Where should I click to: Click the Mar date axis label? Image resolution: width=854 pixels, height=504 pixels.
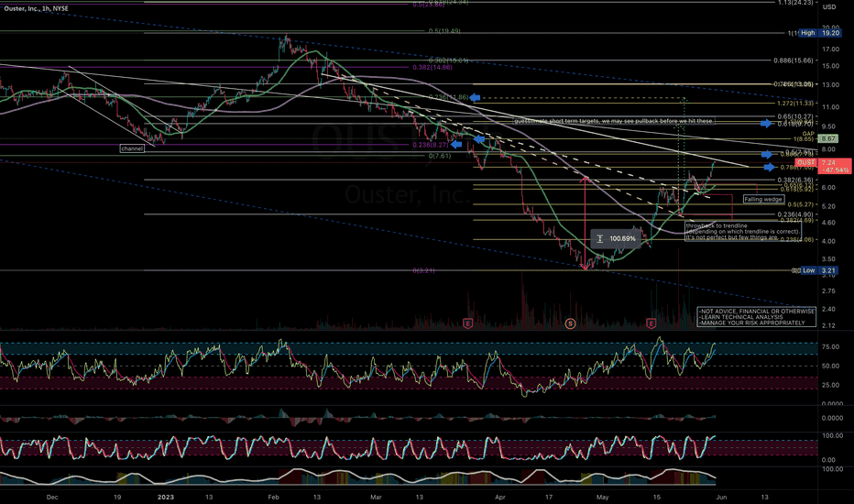[376, 497]
